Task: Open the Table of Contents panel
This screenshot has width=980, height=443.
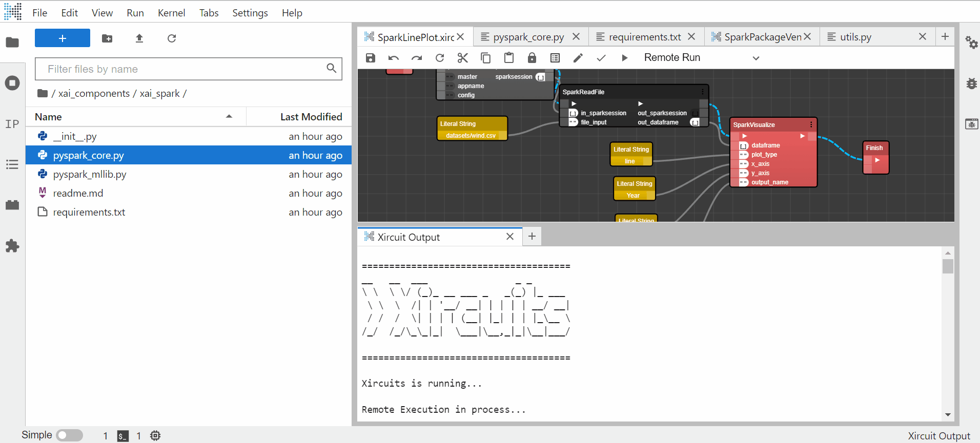Action: [x=12, y=164]
